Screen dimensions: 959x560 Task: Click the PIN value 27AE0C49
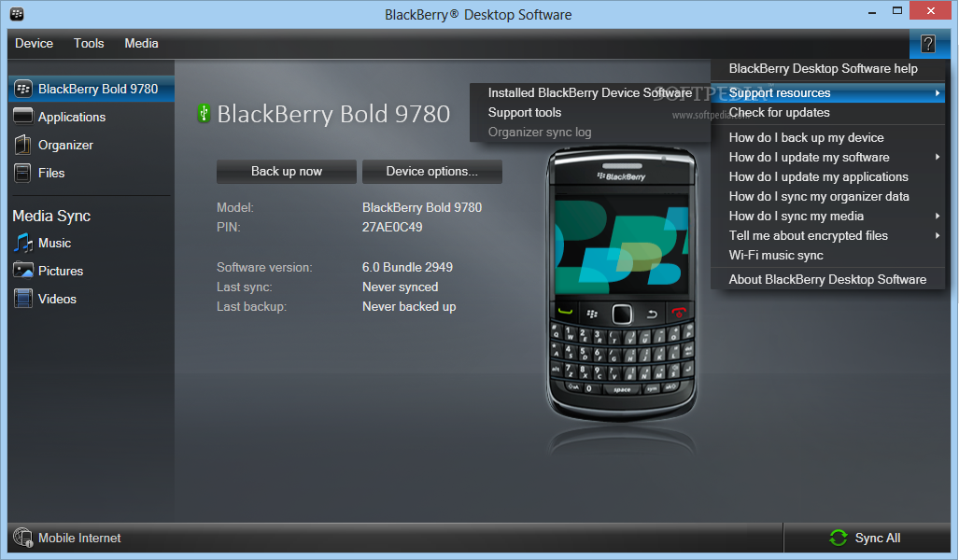[392, 227]
